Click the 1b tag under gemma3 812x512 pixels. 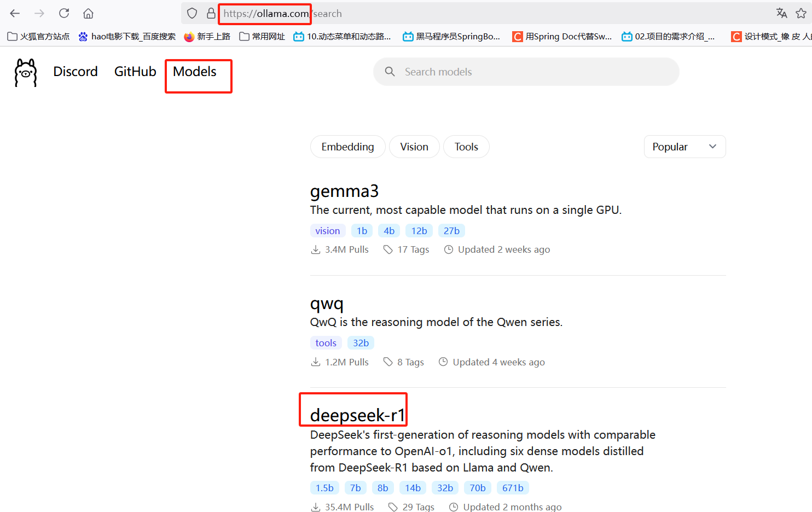coord(362,231)
